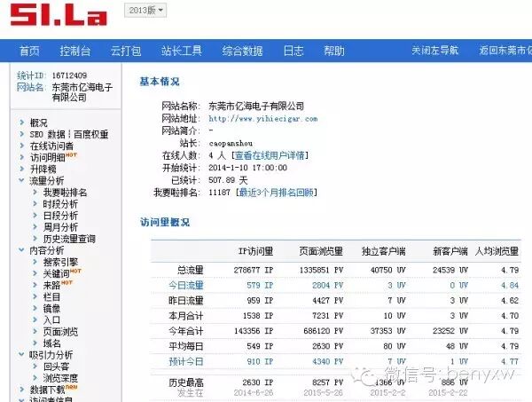Viewport: 532px width, 402px height.
Task: Click arrow icon beside 概况
Action: tap(22, 122)
